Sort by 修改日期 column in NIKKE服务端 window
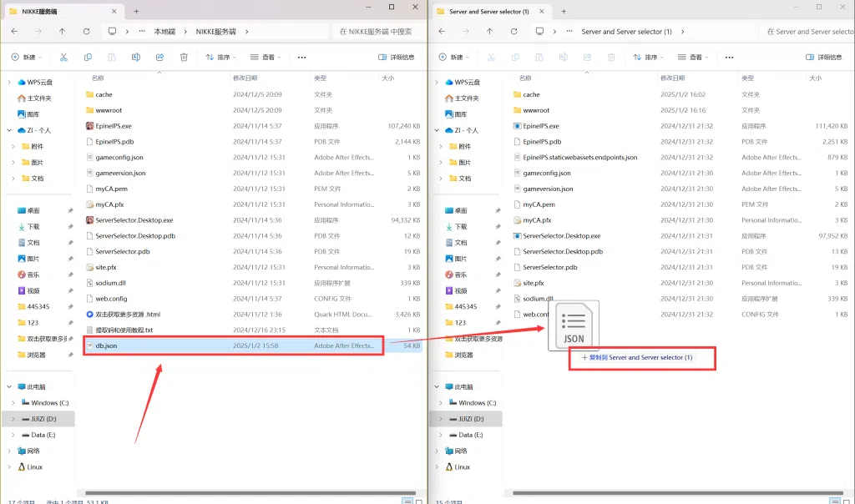The height and width of the screenshot is (504, 855). 245,78
